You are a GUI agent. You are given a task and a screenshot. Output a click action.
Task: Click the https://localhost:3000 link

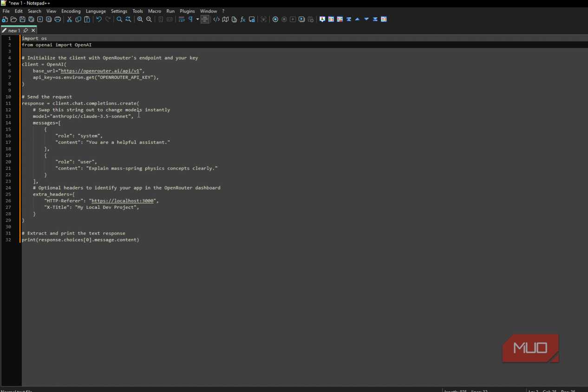(x=123, y=201)
